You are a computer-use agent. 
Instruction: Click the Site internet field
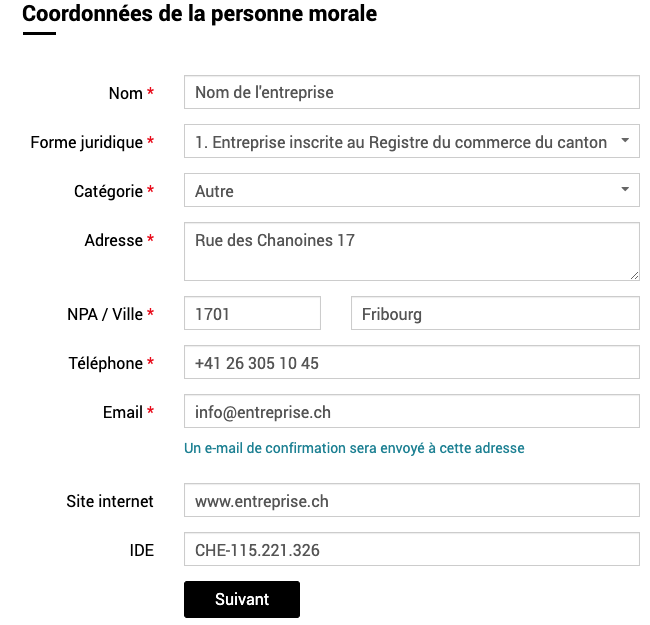[x=411, y=500]
